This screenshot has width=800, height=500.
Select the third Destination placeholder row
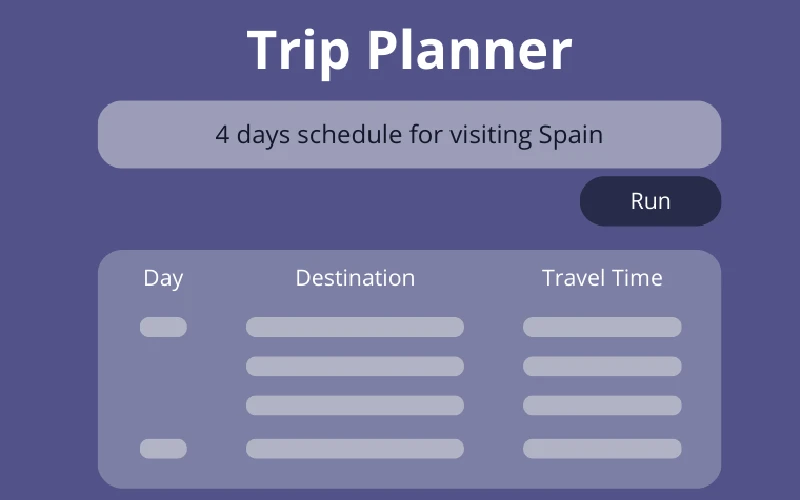click(355, 405)
